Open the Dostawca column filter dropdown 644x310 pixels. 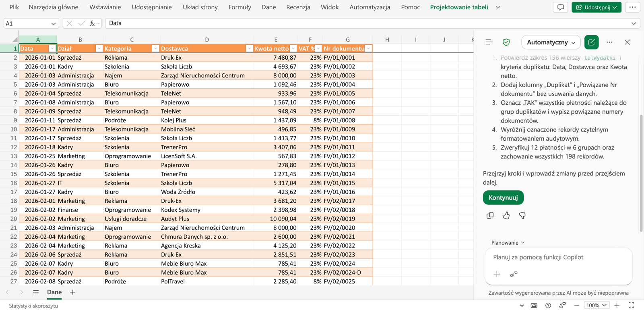pyautogui.click(x=249, y=48)
